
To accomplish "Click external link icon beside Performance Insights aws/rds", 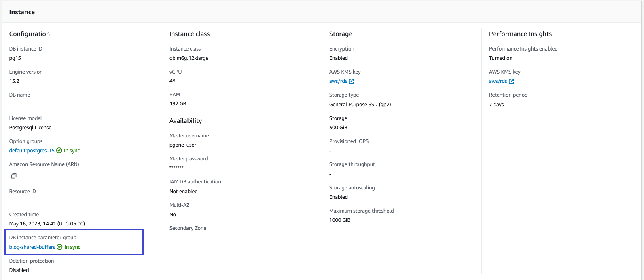I will coord(511,81).
